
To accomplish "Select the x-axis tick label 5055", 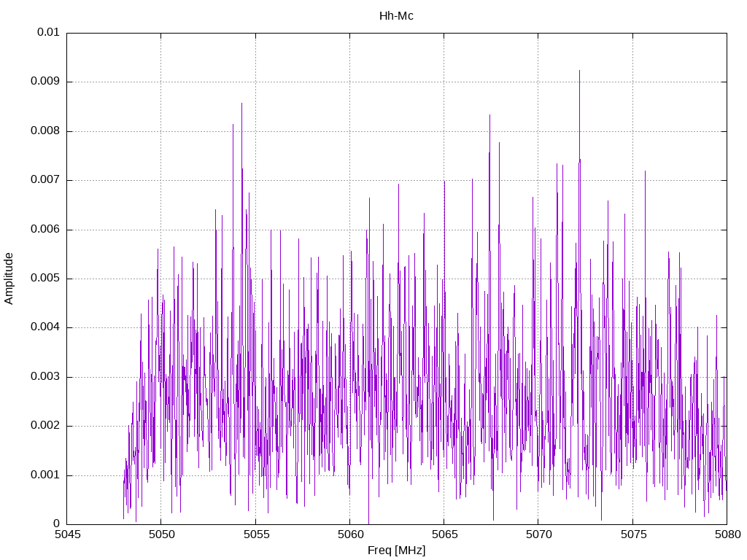I will (x=256, y=534).
